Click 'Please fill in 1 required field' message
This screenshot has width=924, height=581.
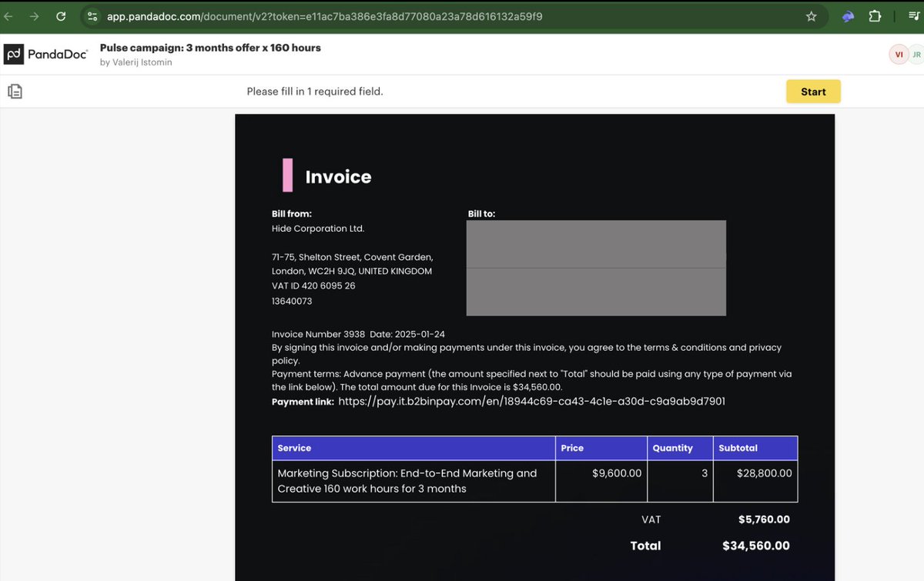(x=315, y=92)
